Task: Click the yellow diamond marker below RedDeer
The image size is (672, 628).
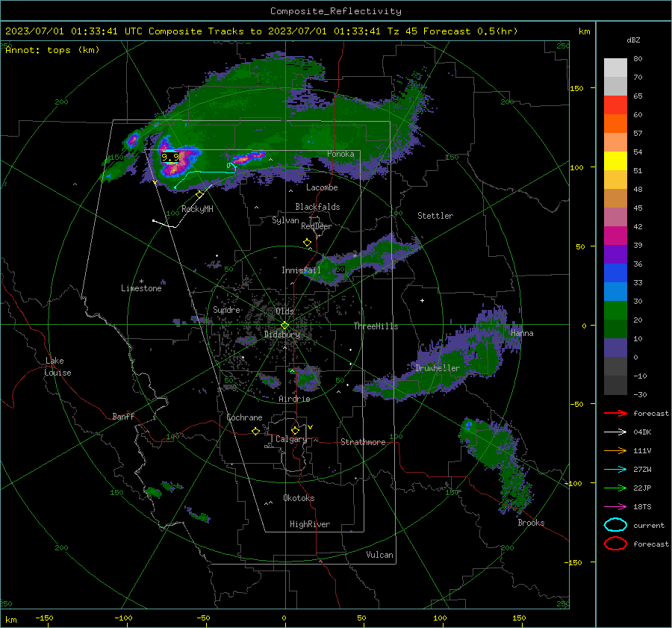Action: pos(307,243)
